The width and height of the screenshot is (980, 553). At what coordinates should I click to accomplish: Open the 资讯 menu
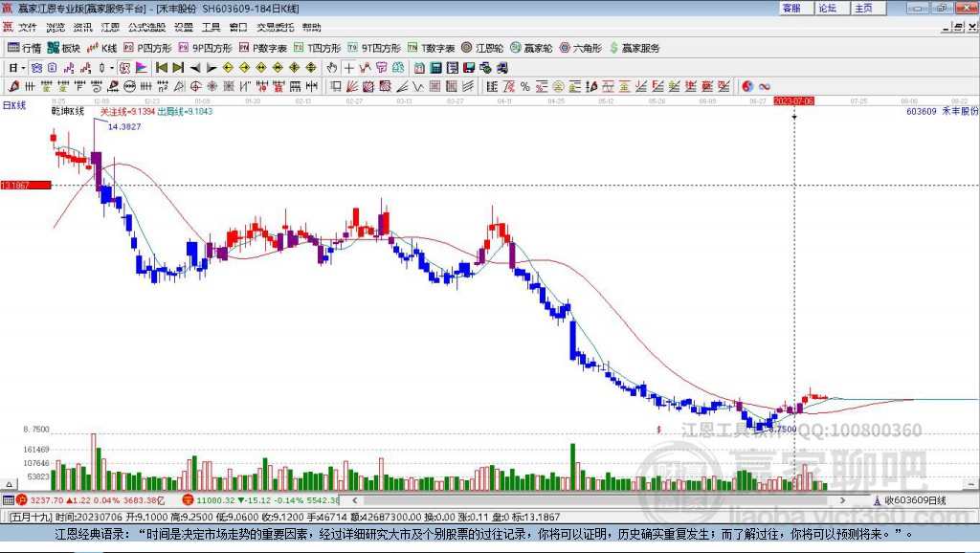point(82,27)
